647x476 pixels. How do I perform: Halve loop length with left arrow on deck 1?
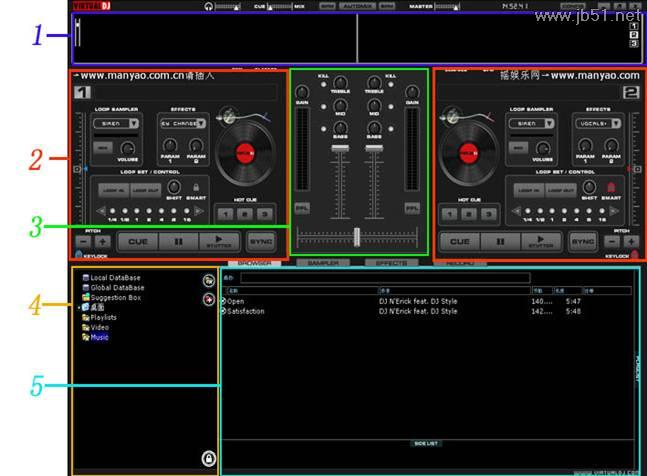coord(101,211)
